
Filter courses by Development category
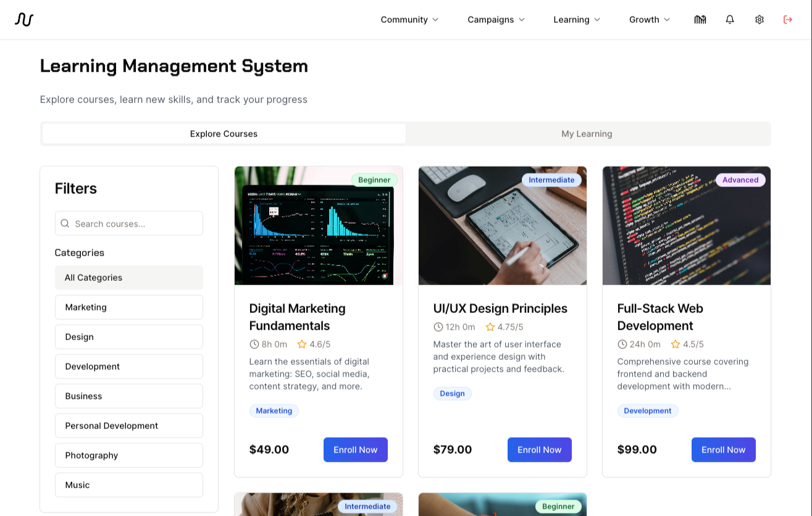[129, 367]
